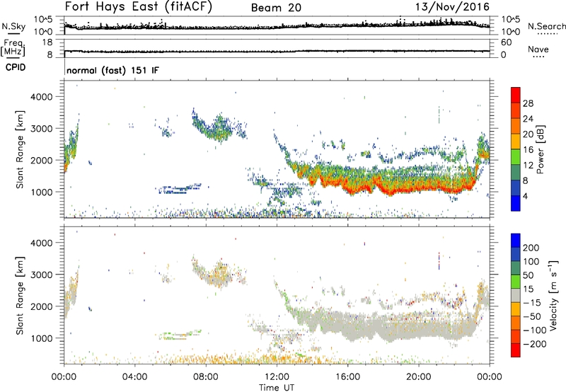566x392 pixels.
Task: Click the "Freq. [MHz]" axis label
Action: point(13,47)
